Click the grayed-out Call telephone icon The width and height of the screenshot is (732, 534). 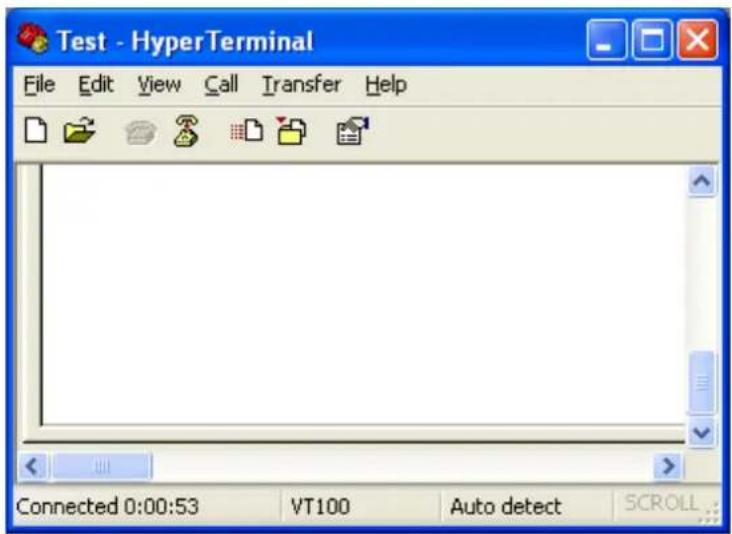point(141,133)
